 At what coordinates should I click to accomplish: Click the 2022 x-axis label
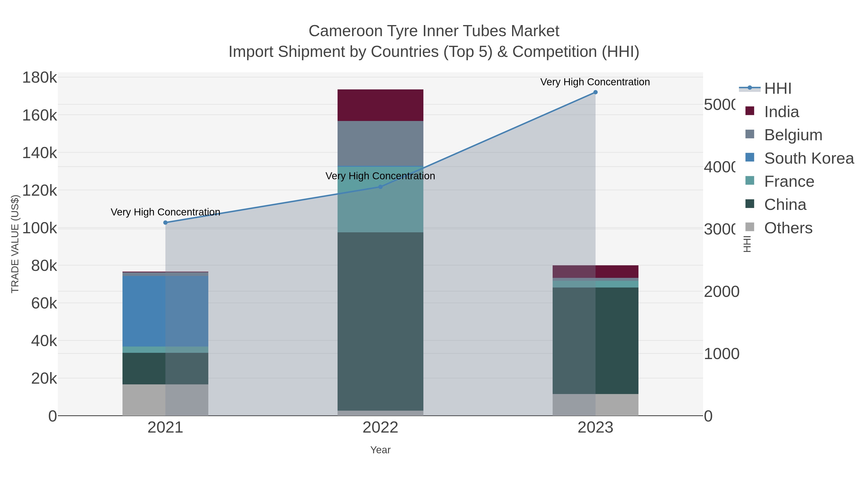click(x=380, y=428)
